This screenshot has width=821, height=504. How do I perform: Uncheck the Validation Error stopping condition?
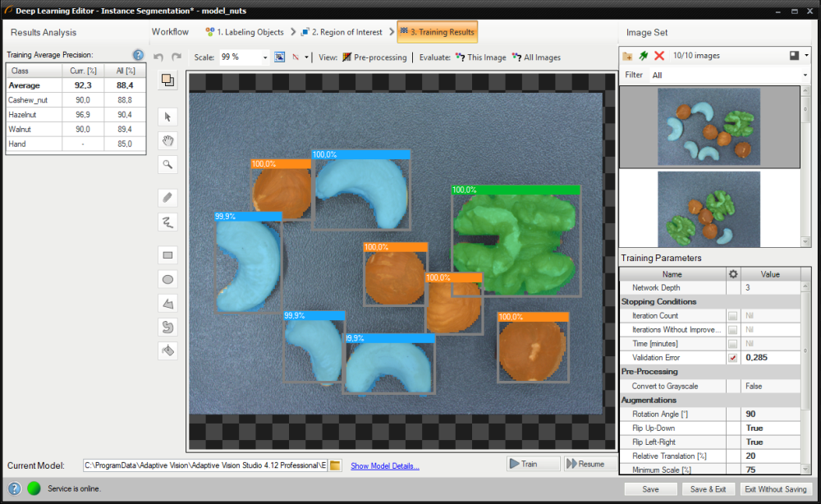click(732, 358)
